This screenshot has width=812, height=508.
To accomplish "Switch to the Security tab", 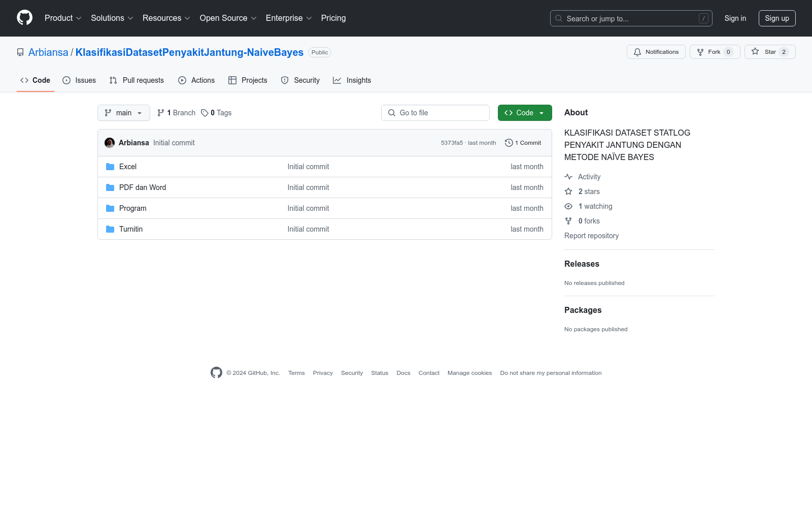I will pyautogui.click(x=300, y=80).
